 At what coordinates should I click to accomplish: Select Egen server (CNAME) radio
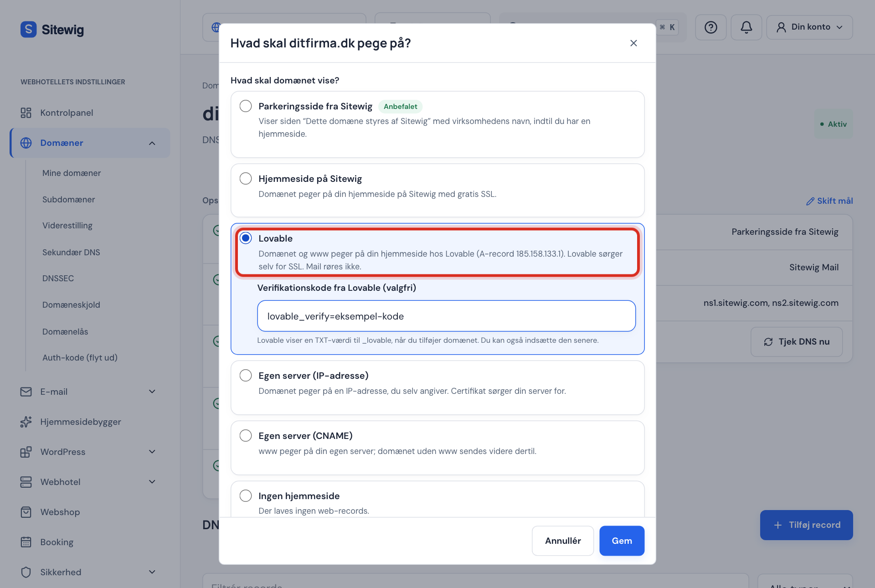(x=246, y=435)
